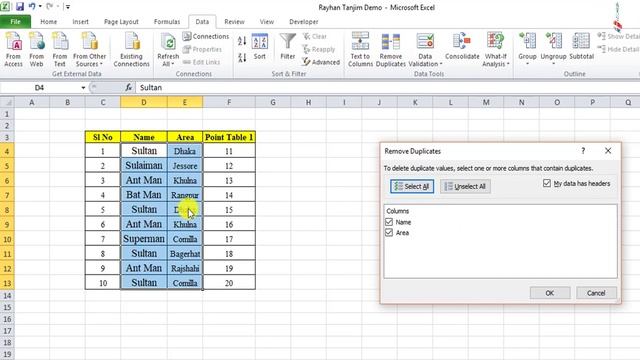Click Cancel in Remove Duplicates dialog
Image resolution: width=640 pixels, height=360 pixels.
[596, 293]
